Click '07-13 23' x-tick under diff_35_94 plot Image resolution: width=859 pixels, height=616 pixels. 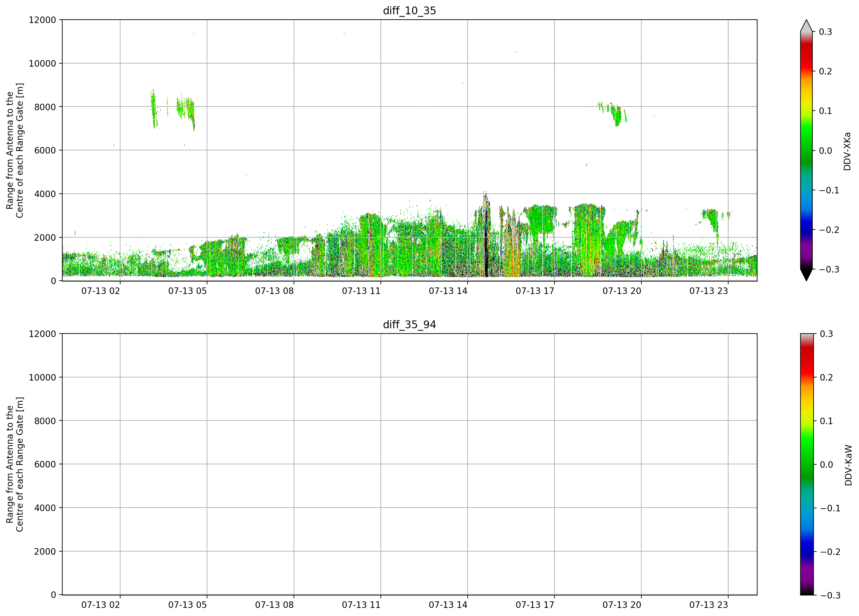[709, 605]
